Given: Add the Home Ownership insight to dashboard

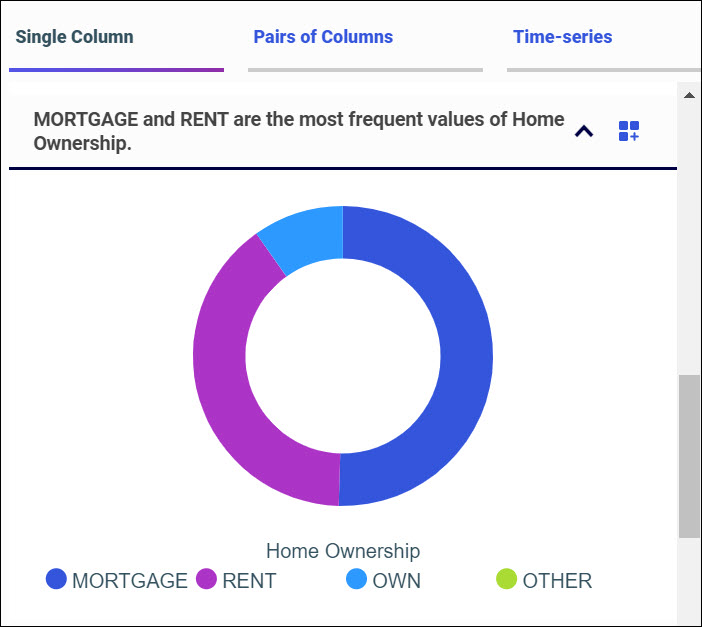Looking at the screenshot, I should [628, 131].
